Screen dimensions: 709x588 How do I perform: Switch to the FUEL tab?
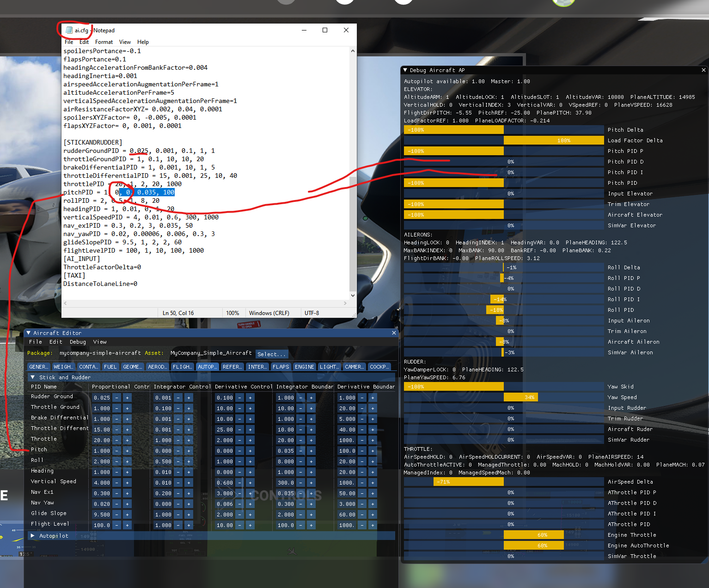point(110,366)
